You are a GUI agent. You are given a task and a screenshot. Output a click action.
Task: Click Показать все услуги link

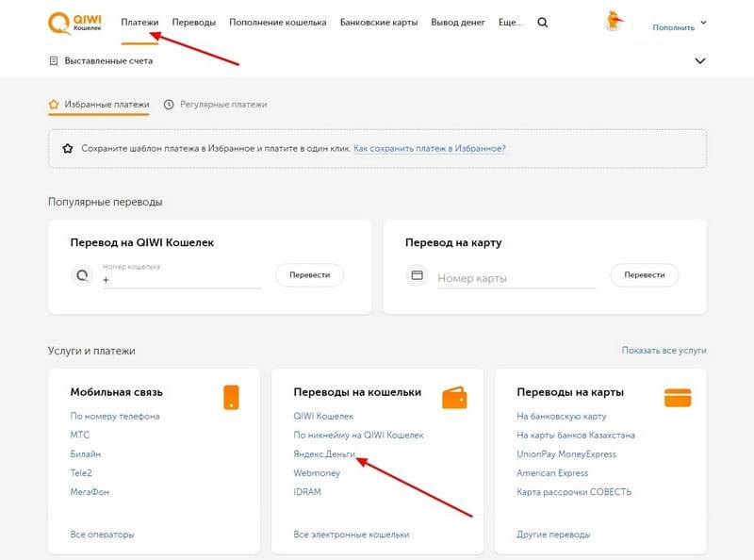tap(664, 351)
